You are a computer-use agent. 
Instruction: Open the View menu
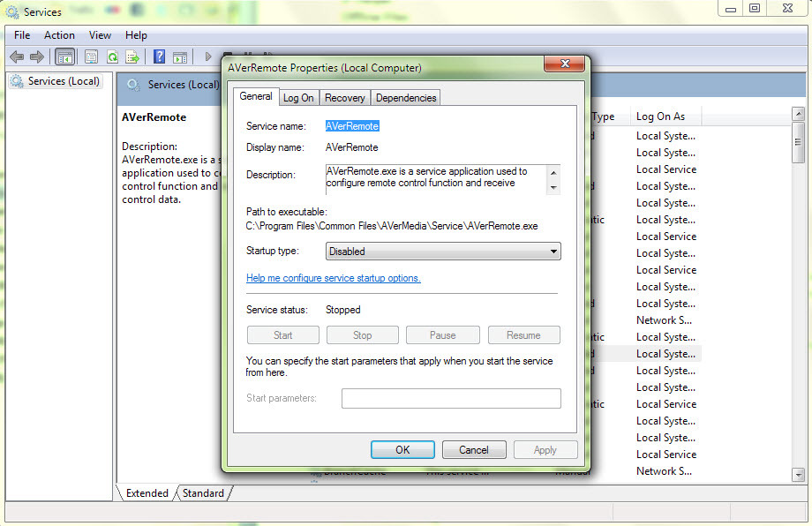click(x=100, y=35)
